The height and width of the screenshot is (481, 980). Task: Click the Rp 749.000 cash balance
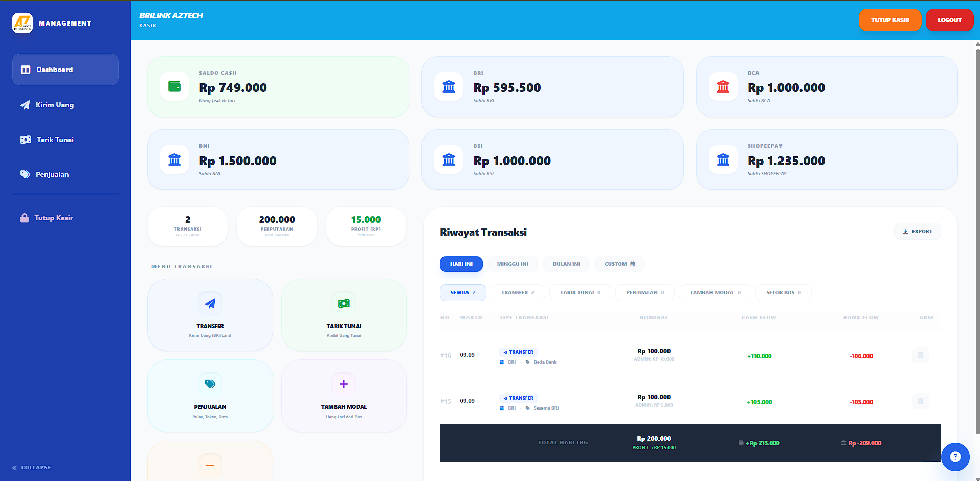233,88
